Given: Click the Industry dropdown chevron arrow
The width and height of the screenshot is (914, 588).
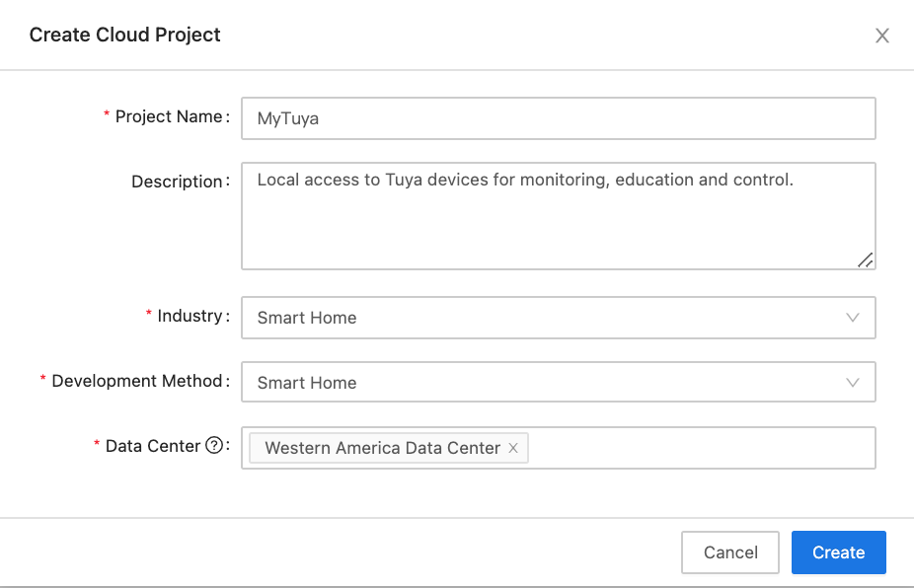Looking at the screenshot, I should coord(853,318).
